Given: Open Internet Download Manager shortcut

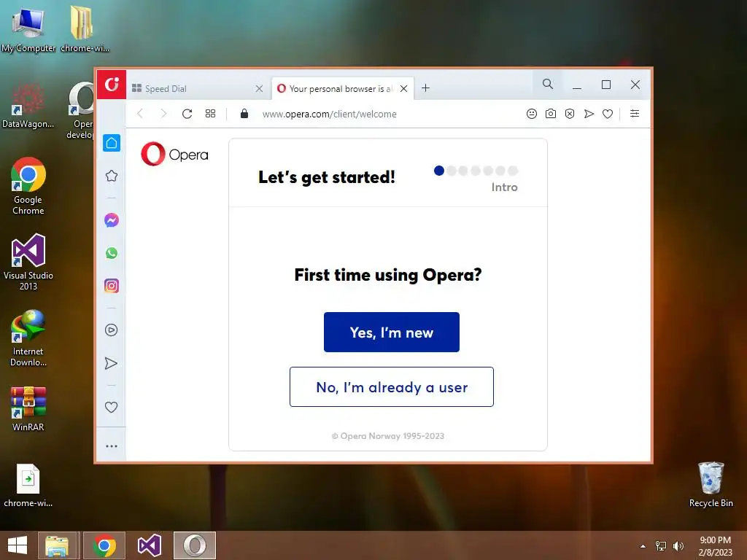Looking at the screenshot, I should [x=28, y=338].
